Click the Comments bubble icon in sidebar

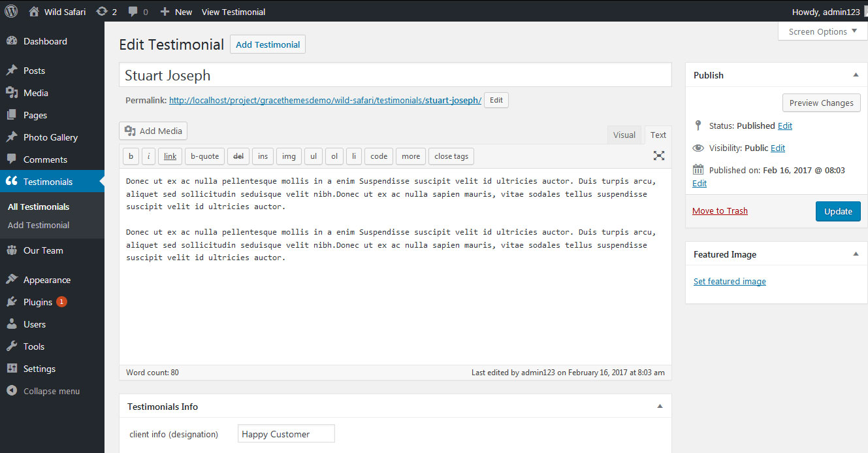(x=12, y=159)
